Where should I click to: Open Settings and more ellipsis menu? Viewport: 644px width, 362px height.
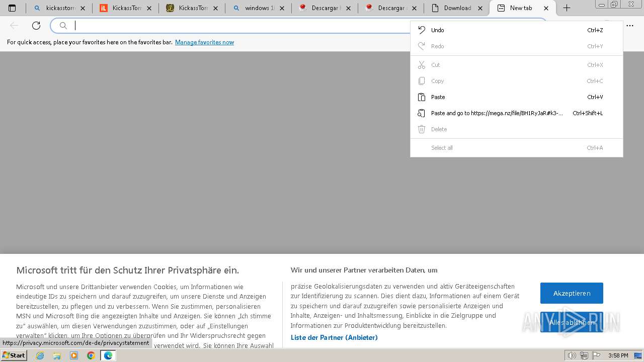630,26
